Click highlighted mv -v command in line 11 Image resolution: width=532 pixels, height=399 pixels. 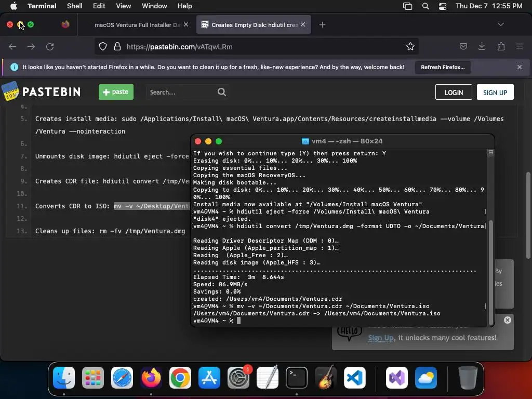(x=152, y=206)
